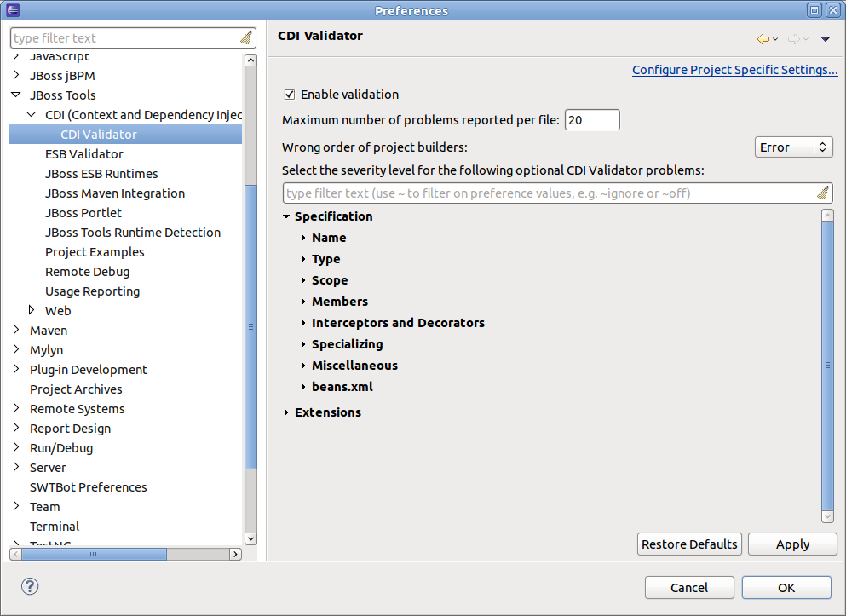Collapse the CDI tree node
Screen dimensions: 846x616
click(32, 114)
